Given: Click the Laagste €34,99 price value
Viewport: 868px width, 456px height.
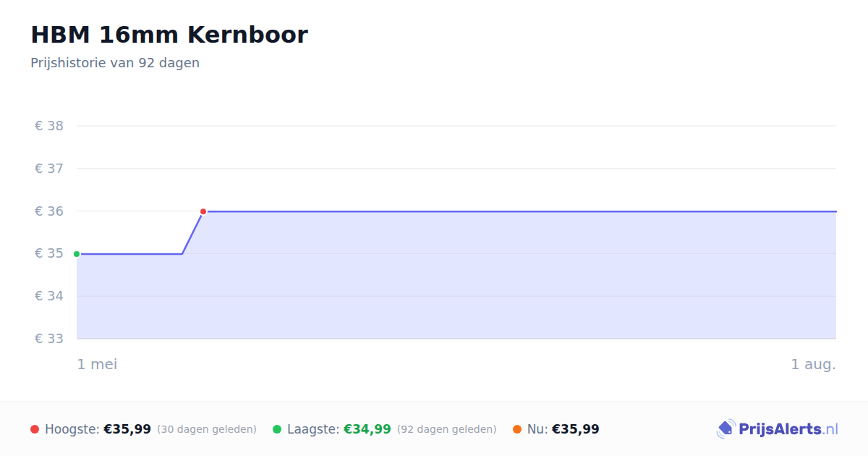Looking at the screenshot, I should coord(367,429).
